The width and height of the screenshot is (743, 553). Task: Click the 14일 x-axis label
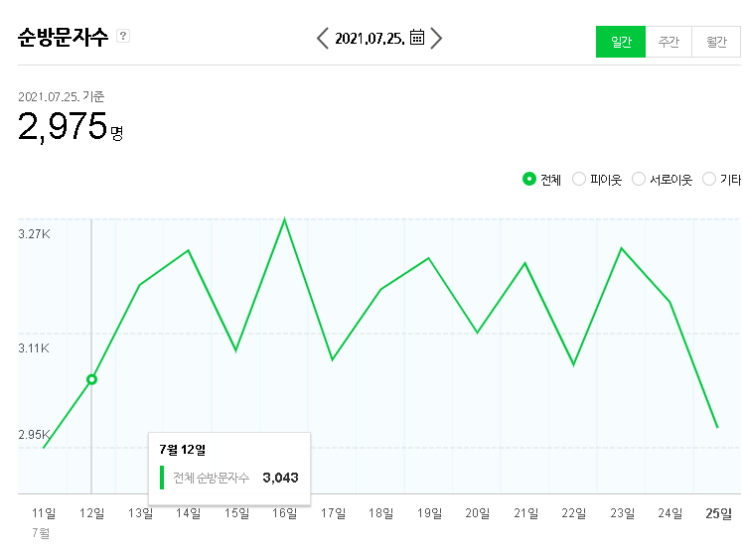188,513
